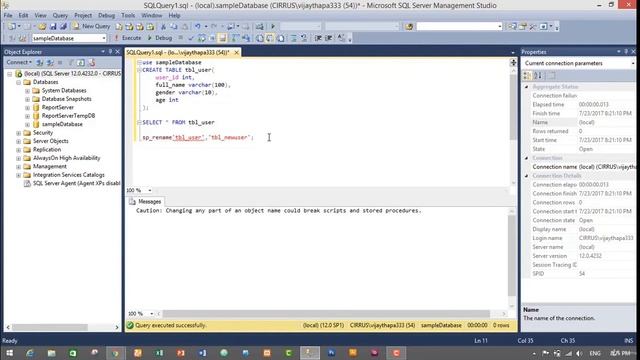
Task: Click the Increase Indent icon
Action: (x=329, y=38)
